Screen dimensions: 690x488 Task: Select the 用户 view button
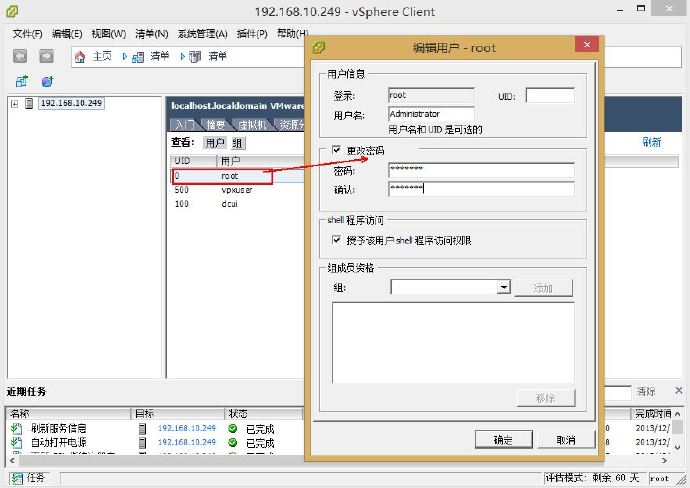tap(215, 143)
